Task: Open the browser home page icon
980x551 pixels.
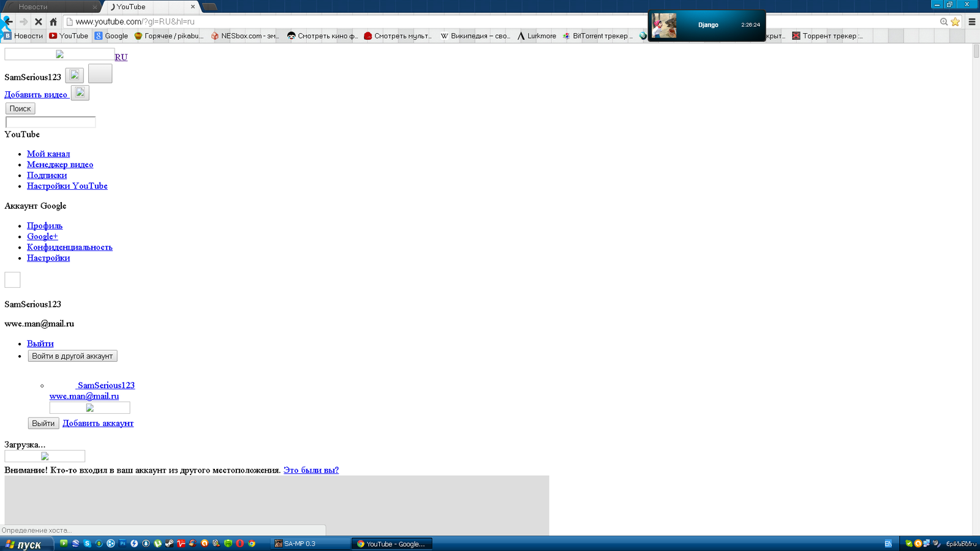Action: (x=53, y=21)
